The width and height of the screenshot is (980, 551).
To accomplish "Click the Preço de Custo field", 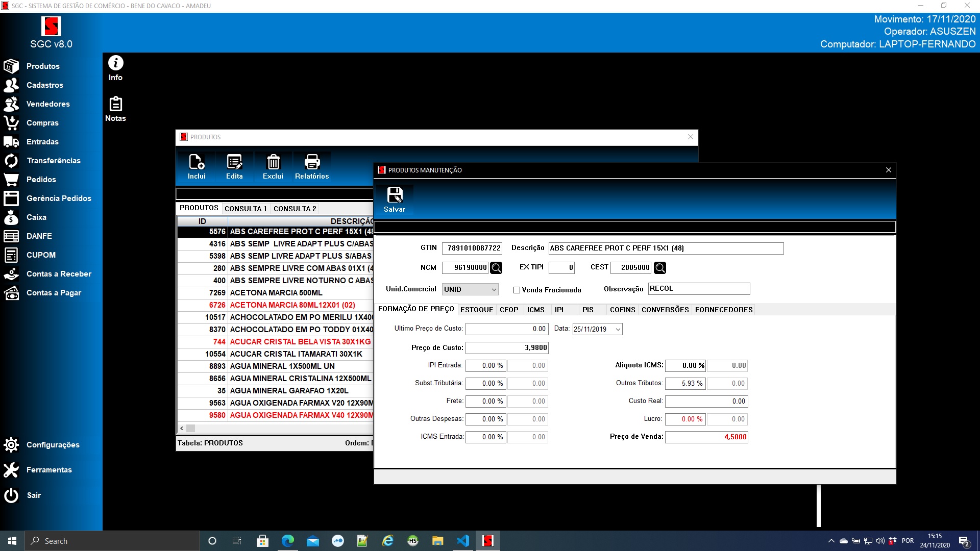I will tap(507, 348).
